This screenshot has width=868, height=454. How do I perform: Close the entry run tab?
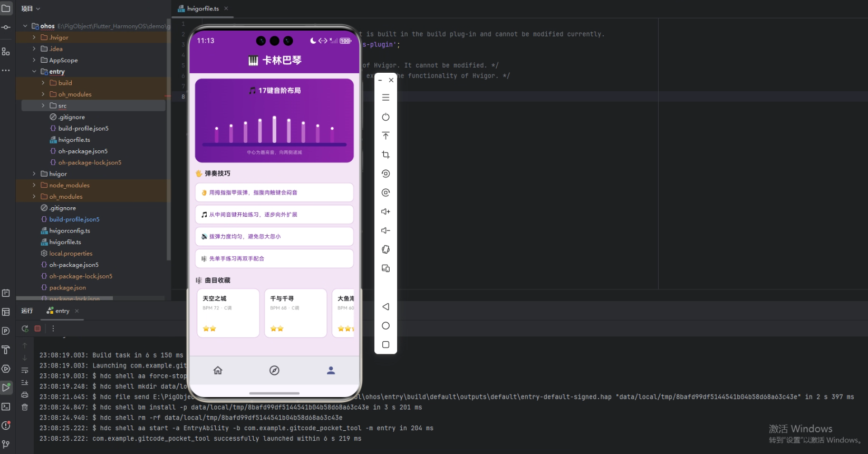click(77, 311)
